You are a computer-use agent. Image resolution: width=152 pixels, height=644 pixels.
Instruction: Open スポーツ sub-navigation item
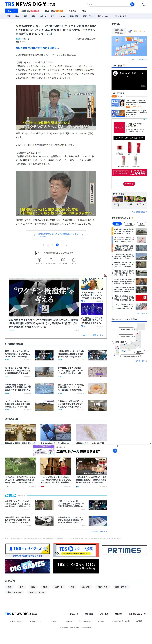click(x=43, y=16)
